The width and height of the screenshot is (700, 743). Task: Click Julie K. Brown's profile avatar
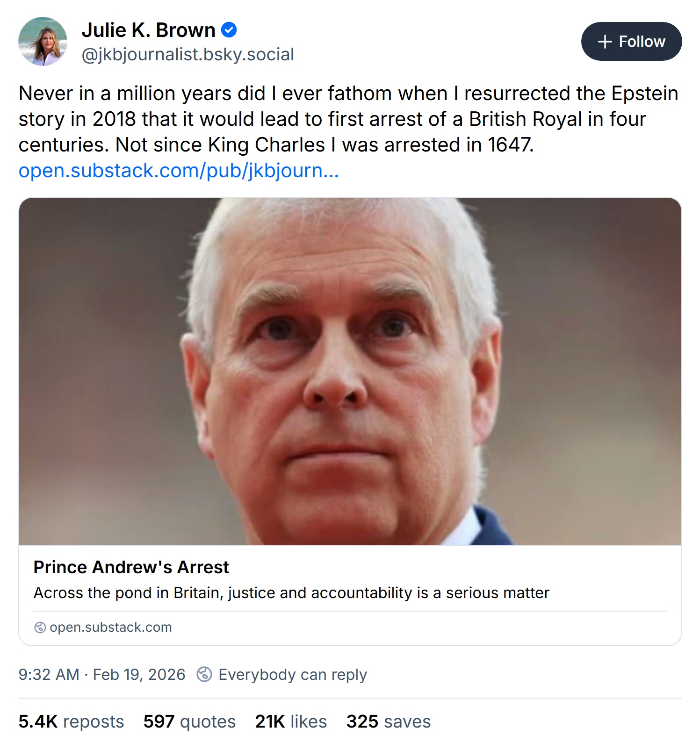pos(43,42)
